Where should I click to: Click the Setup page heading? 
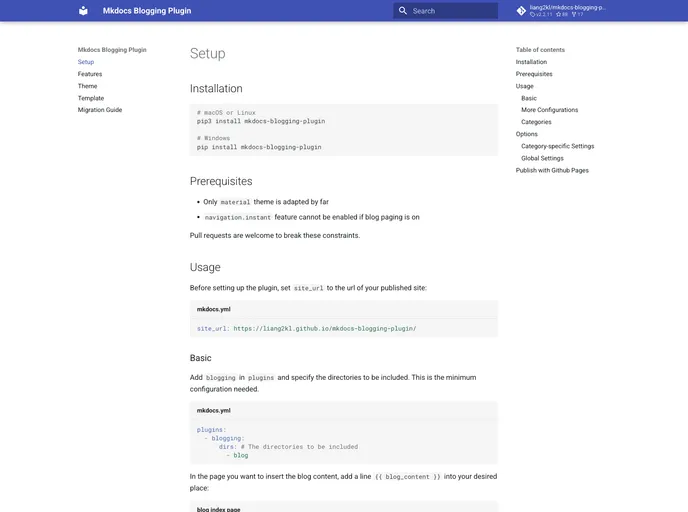click(x=208, y=54)
